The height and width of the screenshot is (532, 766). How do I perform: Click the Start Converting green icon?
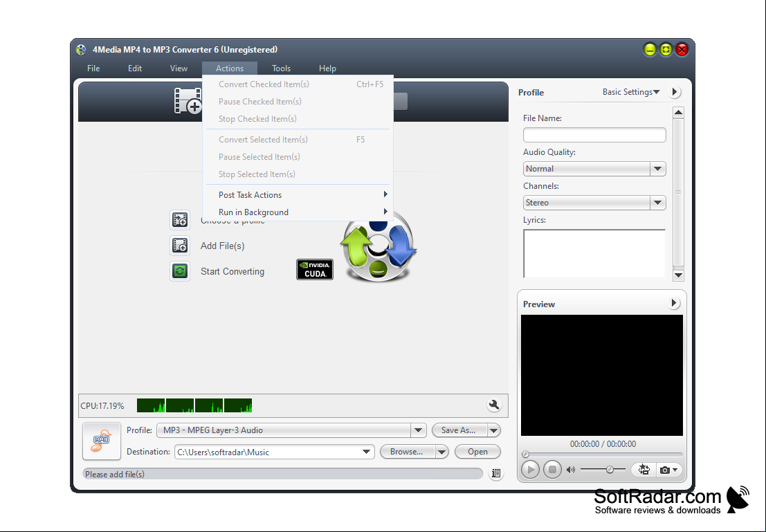[180, 271]
